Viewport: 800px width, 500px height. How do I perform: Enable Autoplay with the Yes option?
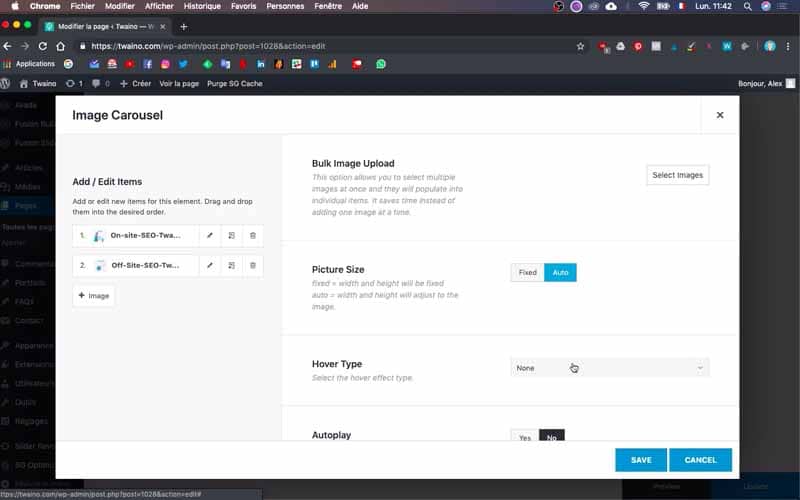point(524,437)
